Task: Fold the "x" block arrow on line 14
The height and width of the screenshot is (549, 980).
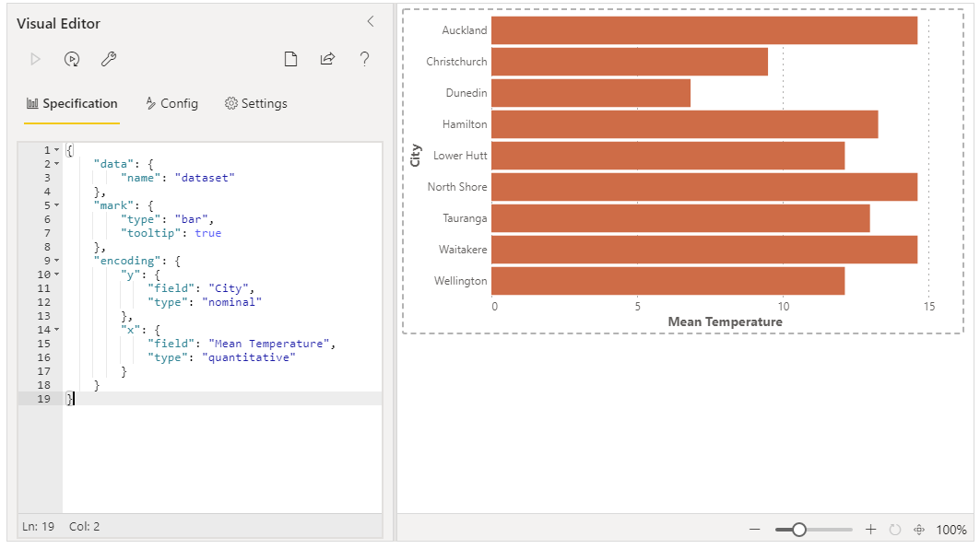Action: point(57,330)
